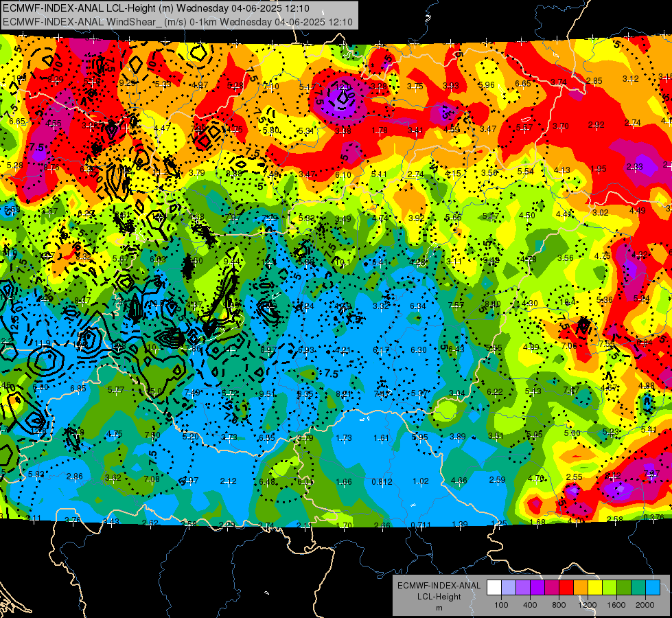Click the grid value 1.95
672x618 pixels.
pos(599,168)
